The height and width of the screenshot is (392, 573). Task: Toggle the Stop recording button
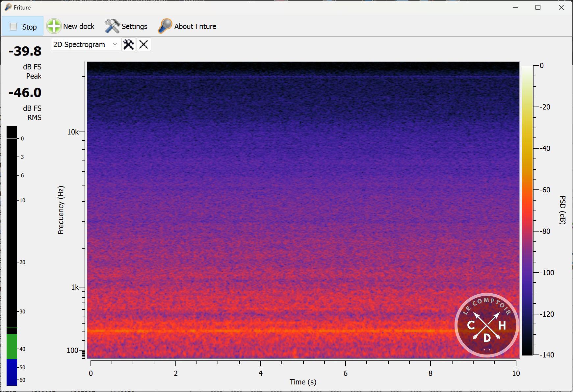[x=23, y=26]
